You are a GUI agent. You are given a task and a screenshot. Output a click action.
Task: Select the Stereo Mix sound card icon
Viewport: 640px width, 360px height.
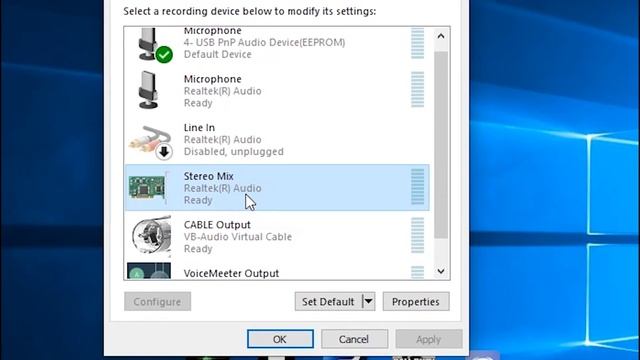click(148, 187)
